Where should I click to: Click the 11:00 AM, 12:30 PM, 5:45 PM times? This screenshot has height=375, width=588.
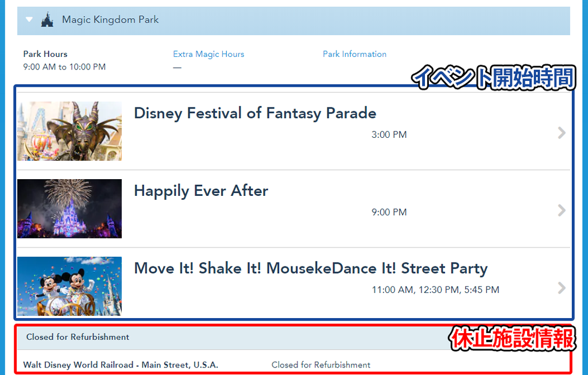pyautogui.click(x=435, y=290)
